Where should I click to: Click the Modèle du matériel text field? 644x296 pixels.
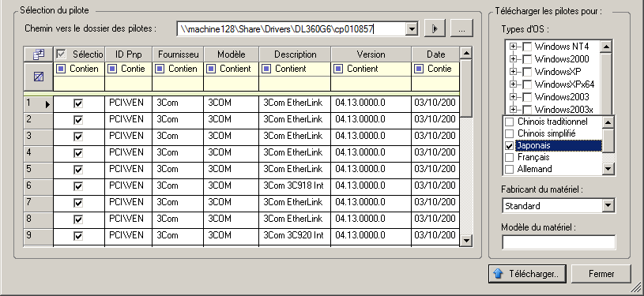coord(559,242)
